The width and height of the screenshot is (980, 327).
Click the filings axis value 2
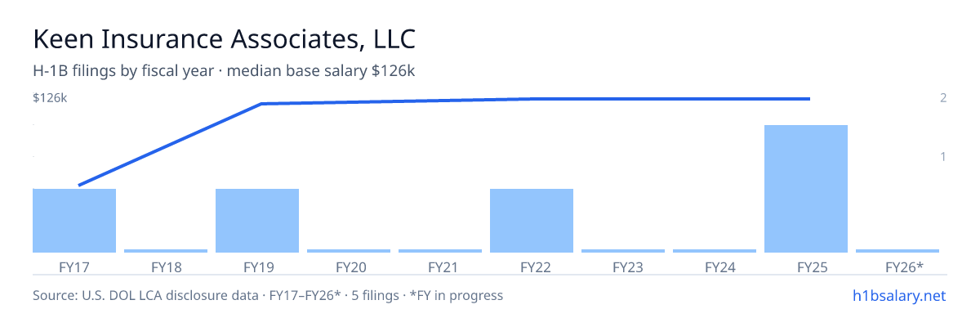point(943,98)
